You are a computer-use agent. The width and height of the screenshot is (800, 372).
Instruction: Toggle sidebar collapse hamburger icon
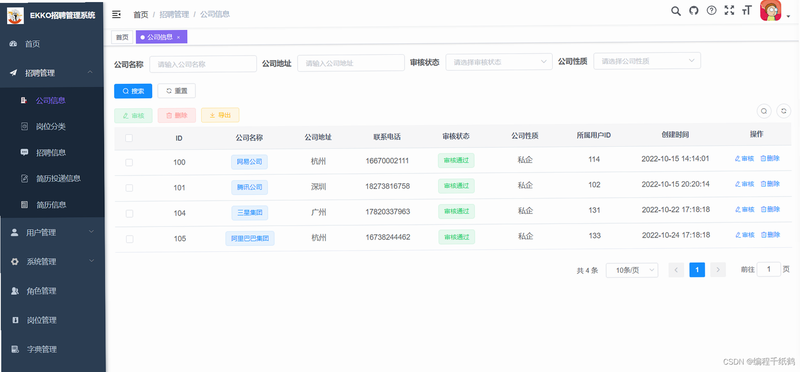click(x=116, y=14)
